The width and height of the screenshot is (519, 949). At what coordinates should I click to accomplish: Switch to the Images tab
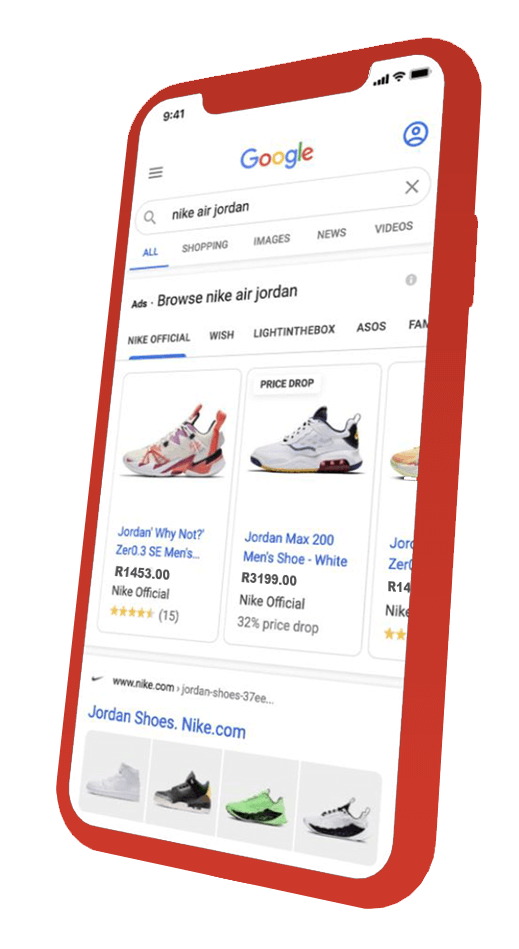click(272, 240)
